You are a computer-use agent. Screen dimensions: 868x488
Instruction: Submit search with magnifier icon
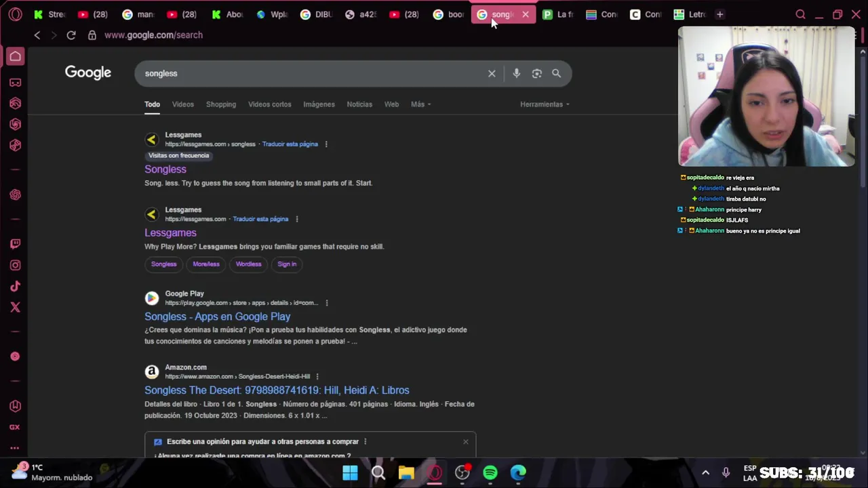pyautogui.click(x=557, y=73)
